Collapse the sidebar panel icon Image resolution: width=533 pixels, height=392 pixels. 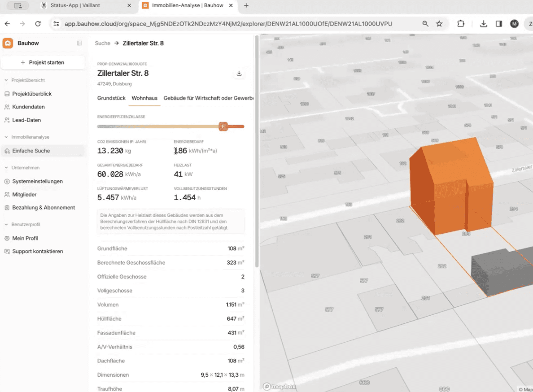tap(79, 43)
